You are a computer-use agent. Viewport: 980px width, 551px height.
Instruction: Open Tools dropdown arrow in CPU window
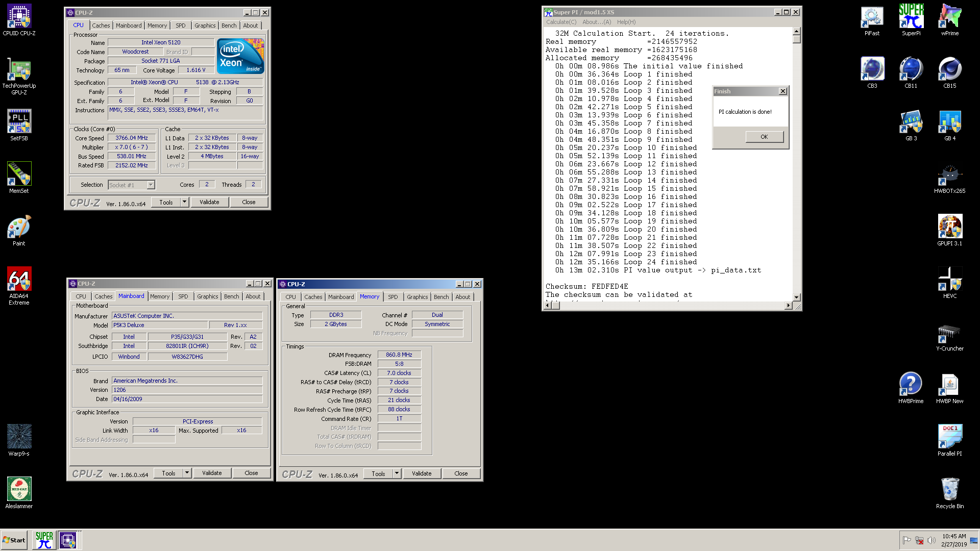coord(184,202)
